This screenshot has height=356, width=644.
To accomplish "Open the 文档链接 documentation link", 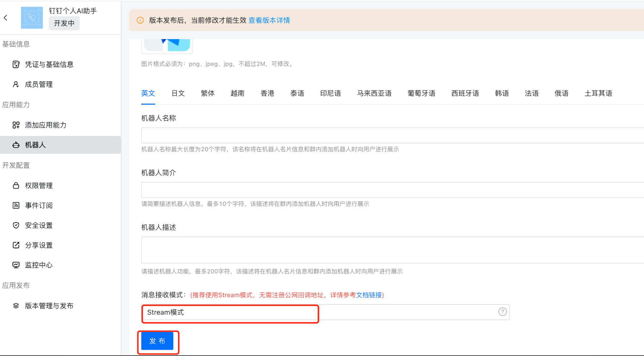I will pyautogui.click(x=369, y=295).
